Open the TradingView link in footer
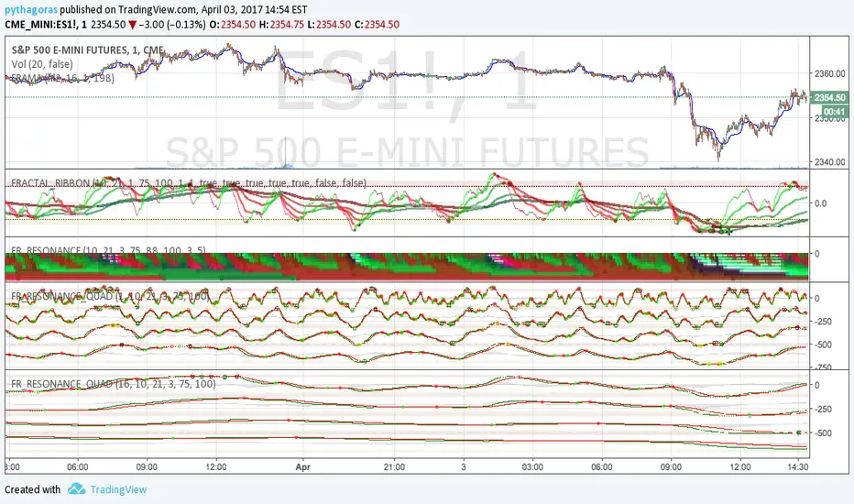The height and width of the screenshot is (504, 854). tap(118, 489)
